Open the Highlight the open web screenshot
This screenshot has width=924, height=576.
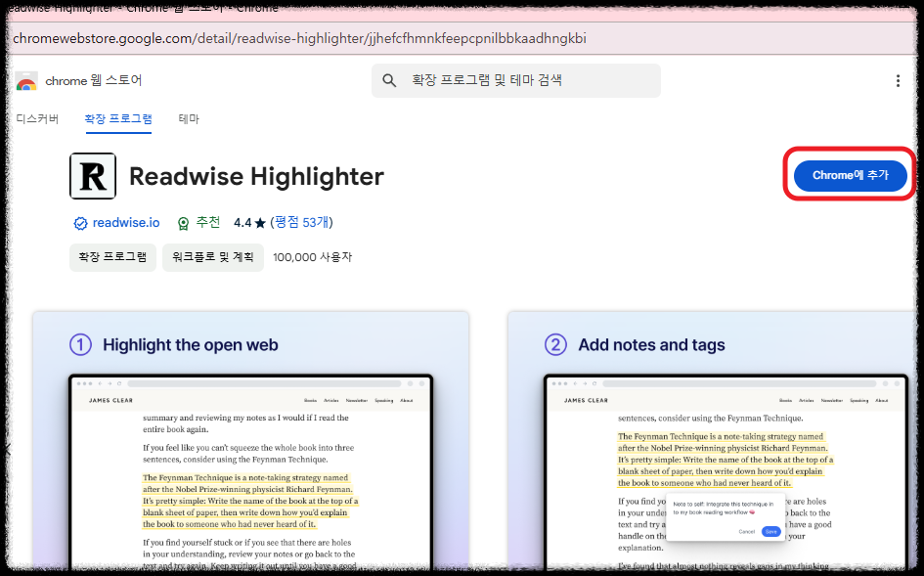click(x=251, y=442)
